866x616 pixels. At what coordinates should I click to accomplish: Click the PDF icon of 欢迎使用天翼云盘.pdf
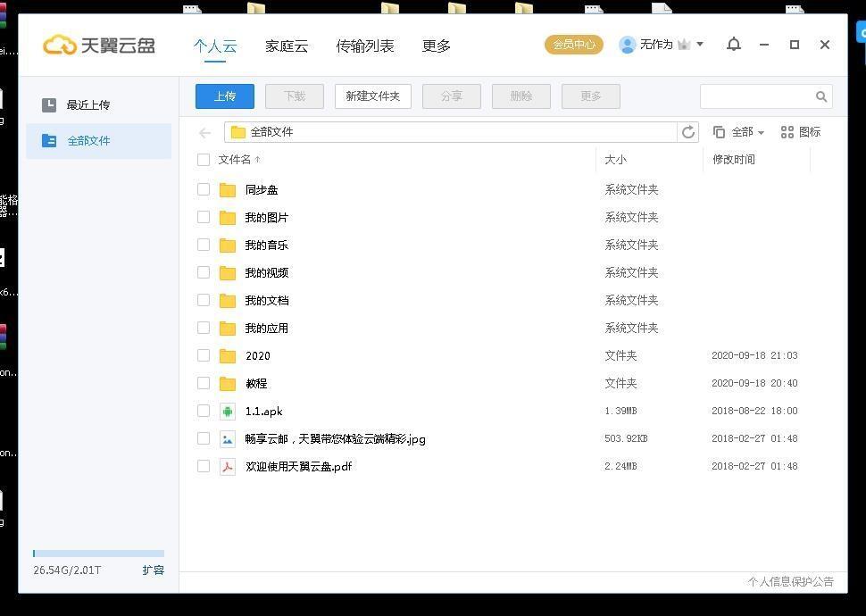[228, 466]
